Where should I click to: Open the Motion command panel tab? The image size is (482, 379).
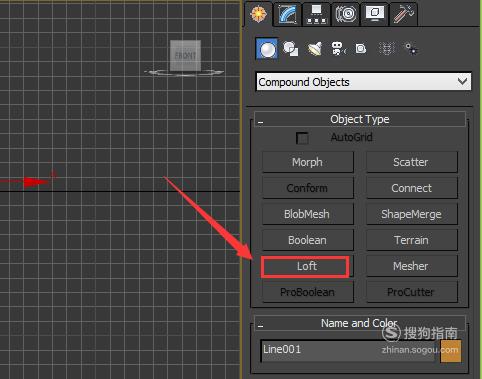pos(346,14)
